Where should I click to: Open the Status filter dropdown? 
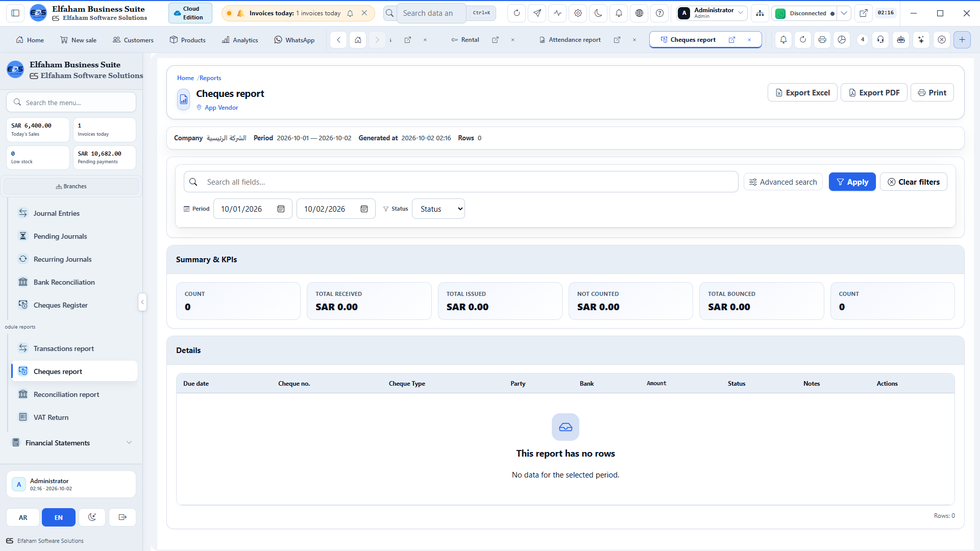[x=438, y=209]
